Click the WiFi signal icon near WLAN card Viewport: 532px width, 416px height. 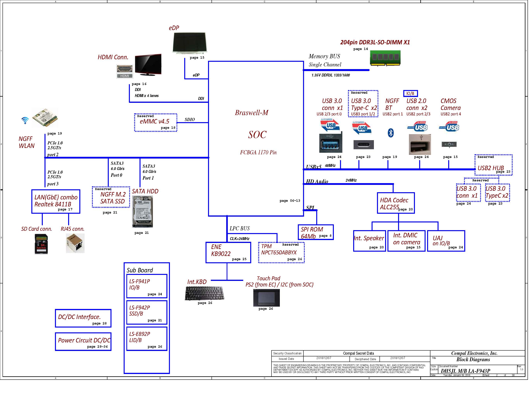point(25,120)
